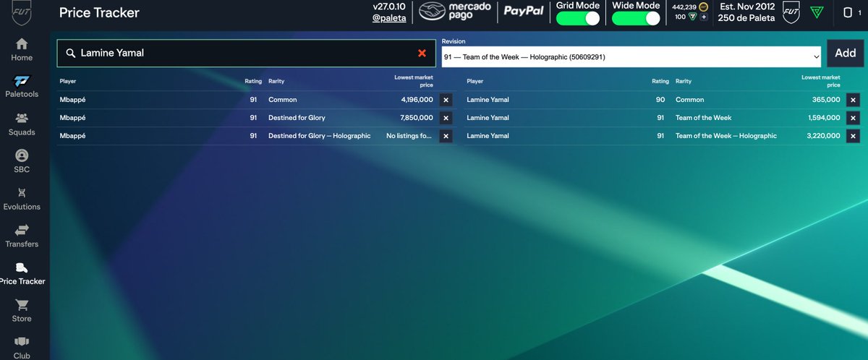Click Lamine Yamal rating 90 cell
Image resolution: width=868 pixels, height=360 pixels.
[x=660, y=100]
